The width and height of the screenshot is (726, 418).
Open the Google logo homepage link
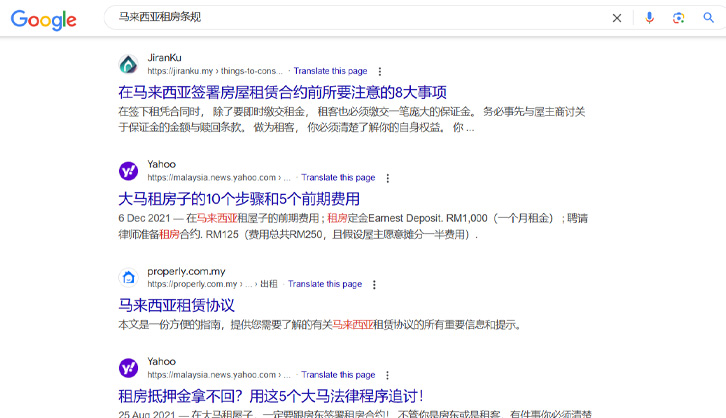click(44, 19)
